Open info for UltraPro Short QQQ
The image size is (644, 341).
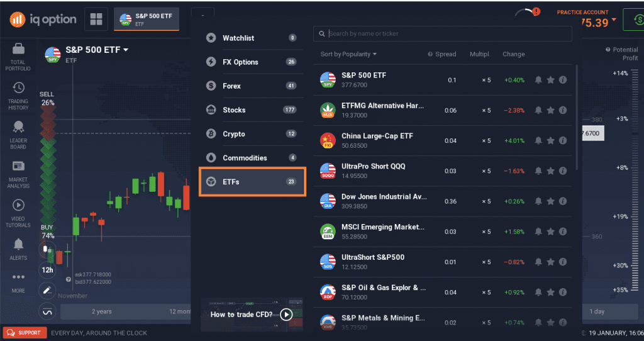click(x=563, y=171)
